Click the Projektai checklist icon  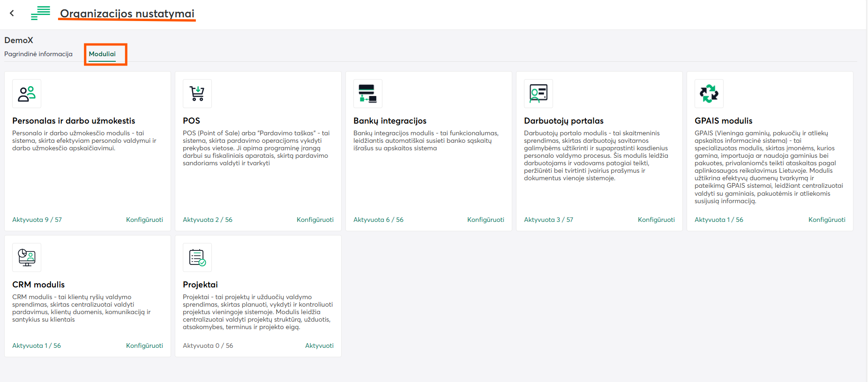pos(197,257)
